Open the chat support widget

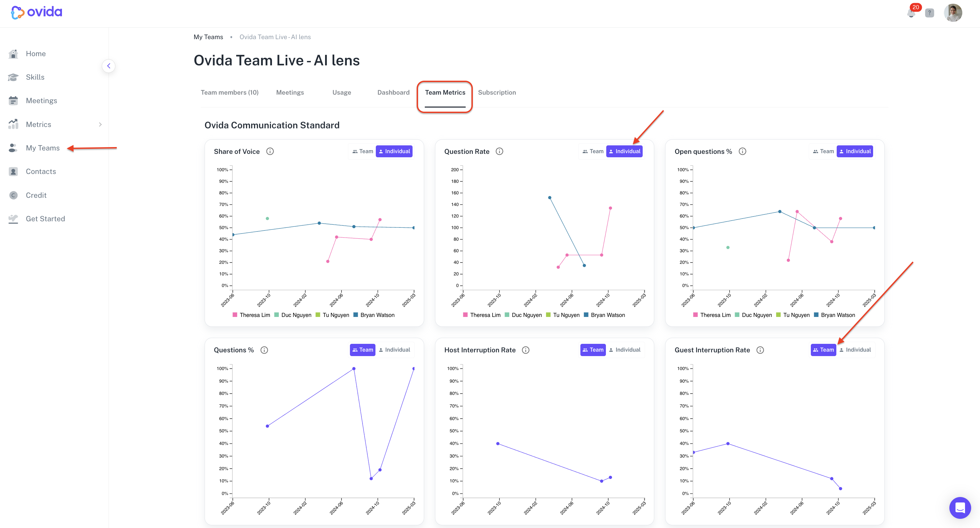(x=960, y=508)
